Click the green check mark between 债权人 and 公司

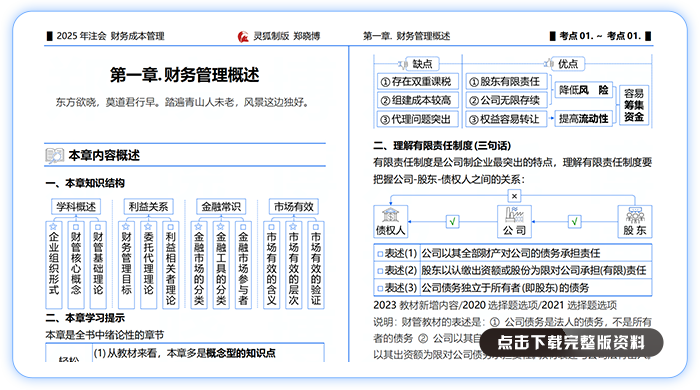[453, 221]
